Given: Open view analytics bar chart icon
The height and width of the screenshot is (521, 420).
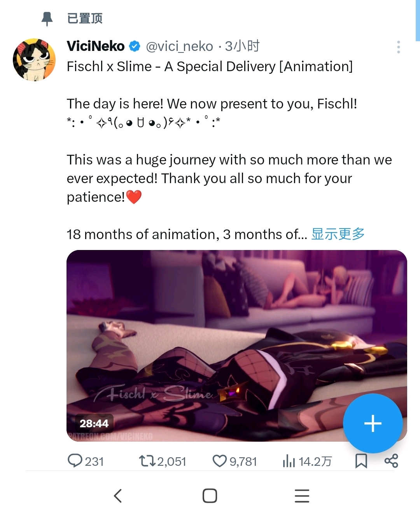Looking at the screenshot, I should tap(289, 461).
